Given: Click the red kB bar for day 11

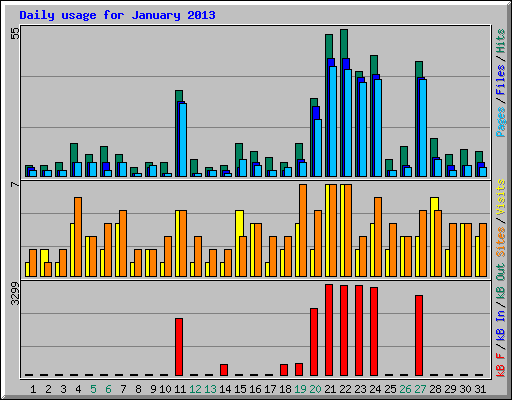Looking at the screenshot, I should [x=179, y=347].
